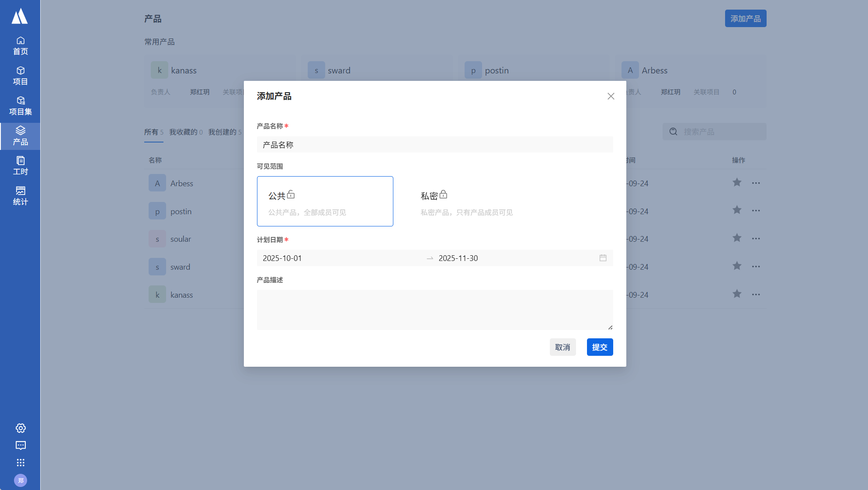Viewport: 868px width, 490px height.
Task: Click the 产品描述 description textarea
Action: point(434,310)
